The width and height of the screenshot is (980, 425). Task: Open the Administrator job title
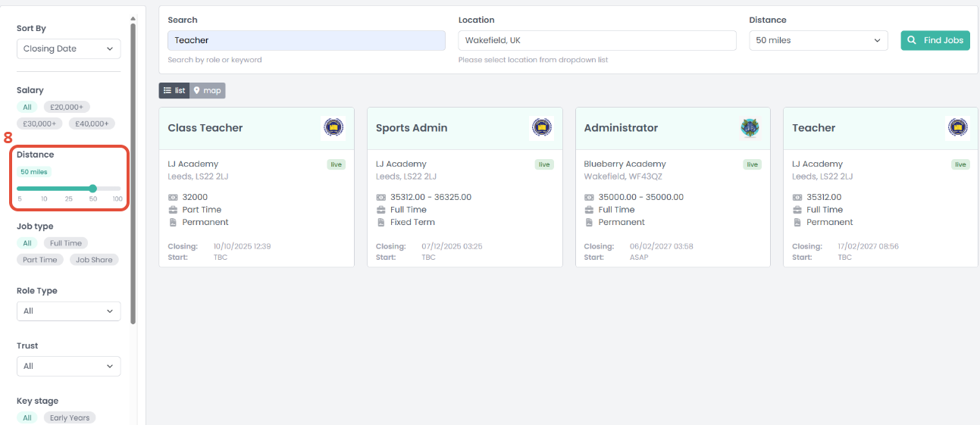tap(621, 128)
